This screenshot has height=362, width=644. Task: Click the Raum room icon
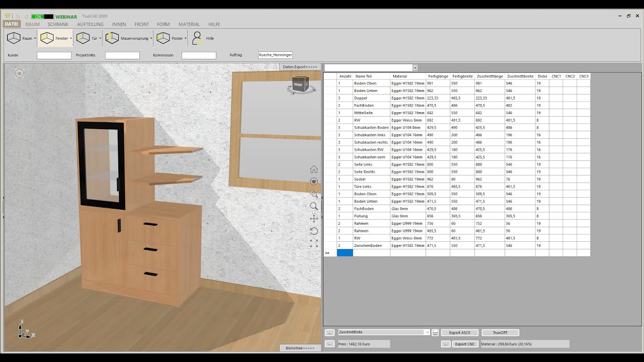[14, 38]
